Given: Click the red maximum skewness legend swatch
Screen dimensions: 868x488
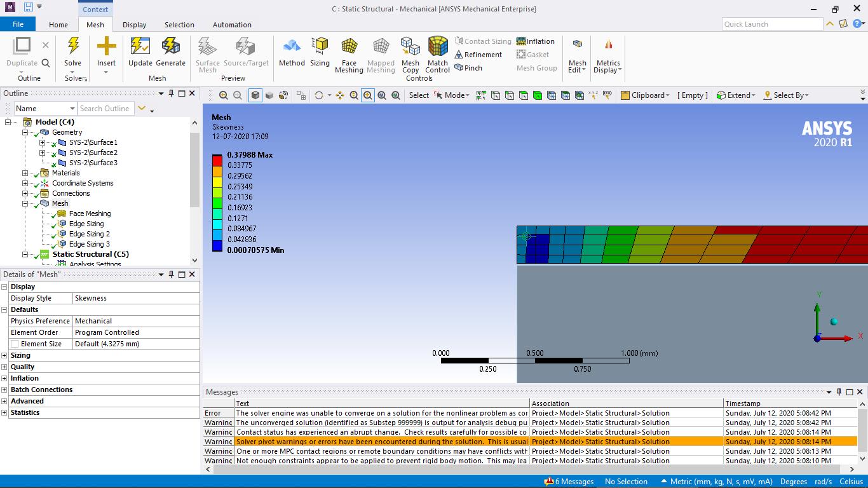Looking at the screenshot, I should 217,161.
